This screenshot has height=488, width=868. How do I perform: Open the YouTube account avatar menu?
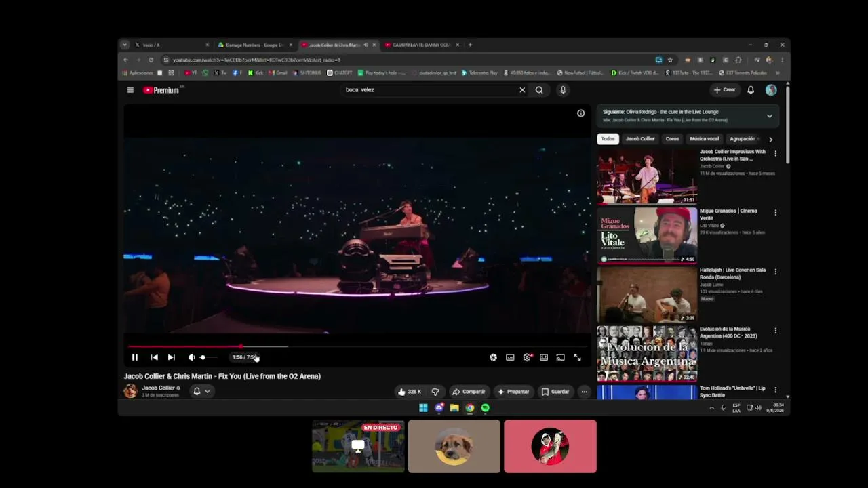coord(771,89)
